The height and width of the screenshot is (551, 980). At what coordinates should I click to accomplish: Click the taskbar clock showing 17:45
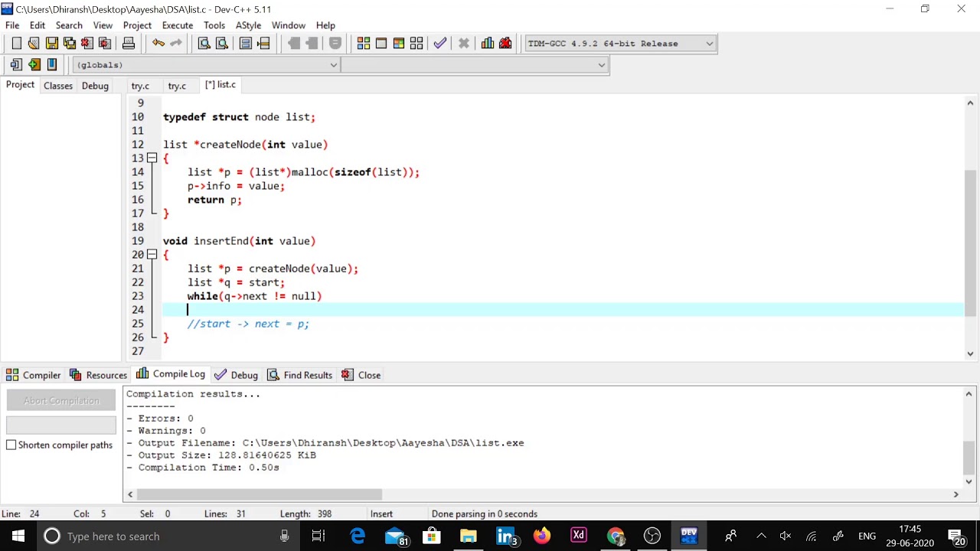click(910, 536)
